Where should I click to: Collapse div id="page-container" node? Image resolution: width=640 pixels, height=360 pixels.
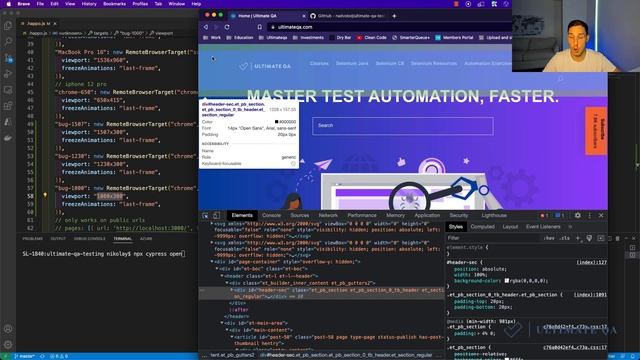click(x=212, y=262)
